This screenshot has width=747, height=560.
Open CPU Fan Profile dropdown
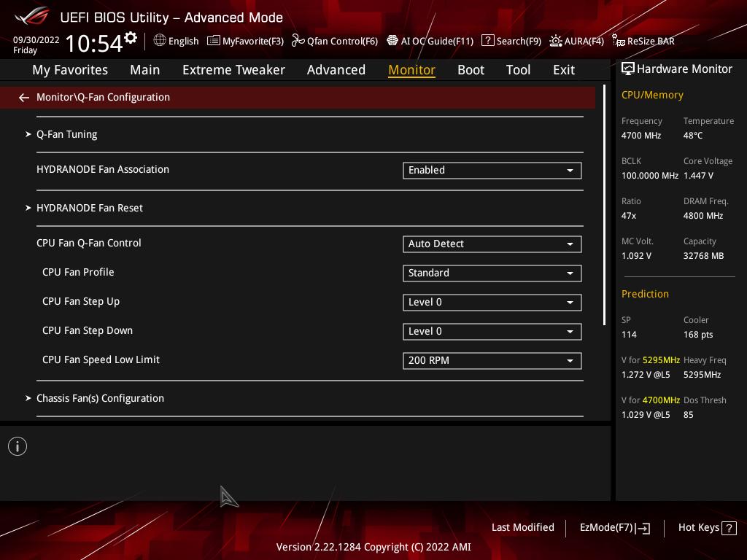[x=492, y=273]
